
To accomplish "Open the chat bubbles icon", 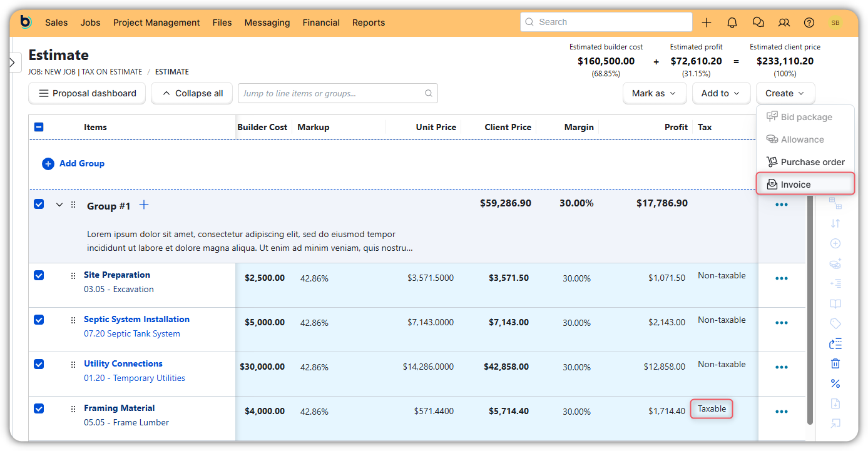I will [x=758, y=23].
